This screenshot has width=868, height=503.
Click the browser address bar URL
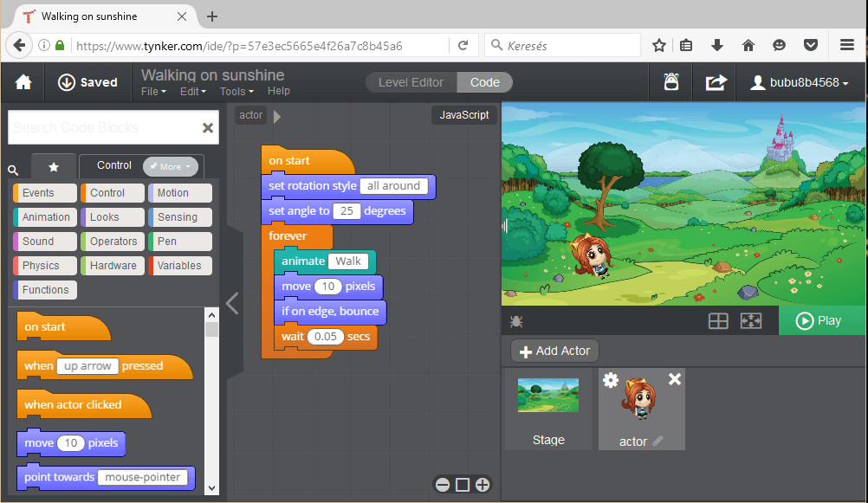(239, 46)
